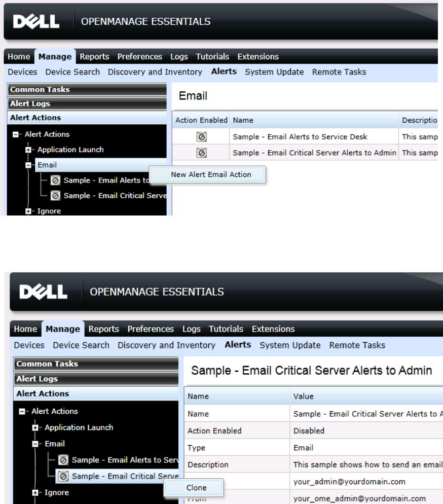
Task: Expand Application Launch node in upper screenshot tree
Action: pos(28,150)
